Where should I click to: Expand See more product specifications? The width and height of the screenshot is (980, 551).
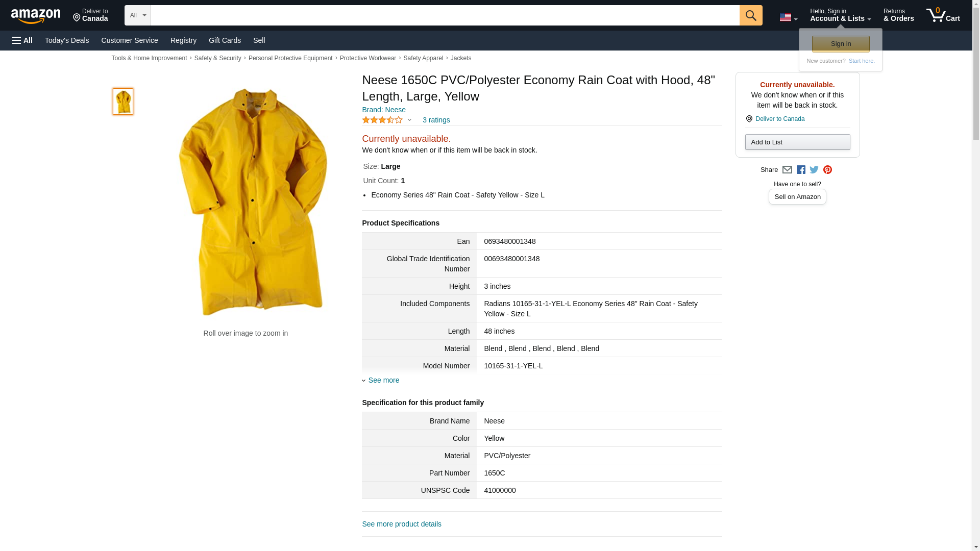(x=383, y=380)
